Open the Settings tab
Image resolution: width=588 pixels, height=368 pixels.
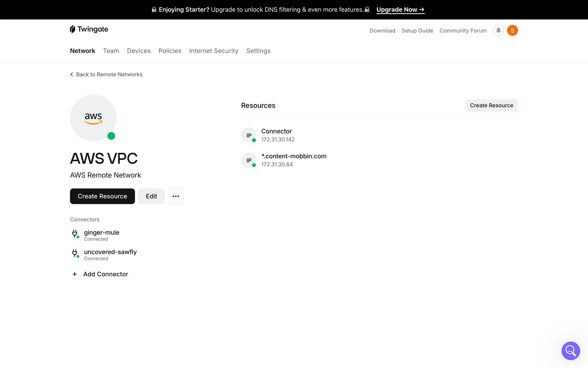pos(258,51)
